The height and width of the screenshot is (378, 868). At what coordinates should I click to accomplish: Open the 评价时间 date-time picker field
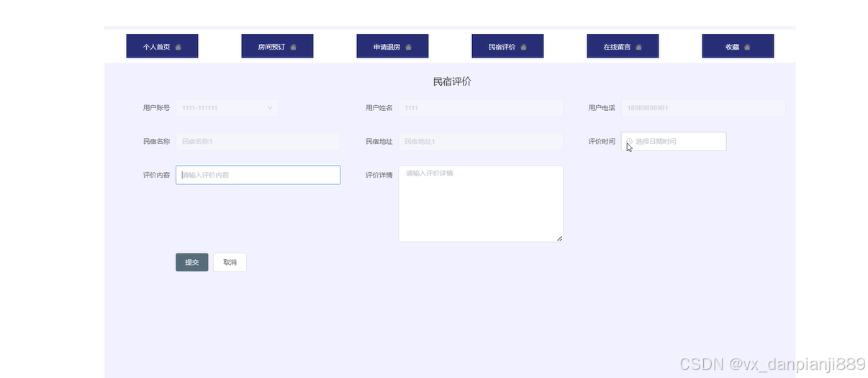[x=674, y=142]
